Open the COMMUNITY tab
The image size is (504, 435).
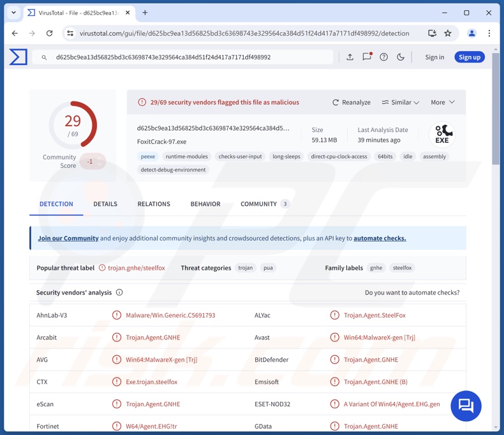pyautogui.click(x=258, y=204)
